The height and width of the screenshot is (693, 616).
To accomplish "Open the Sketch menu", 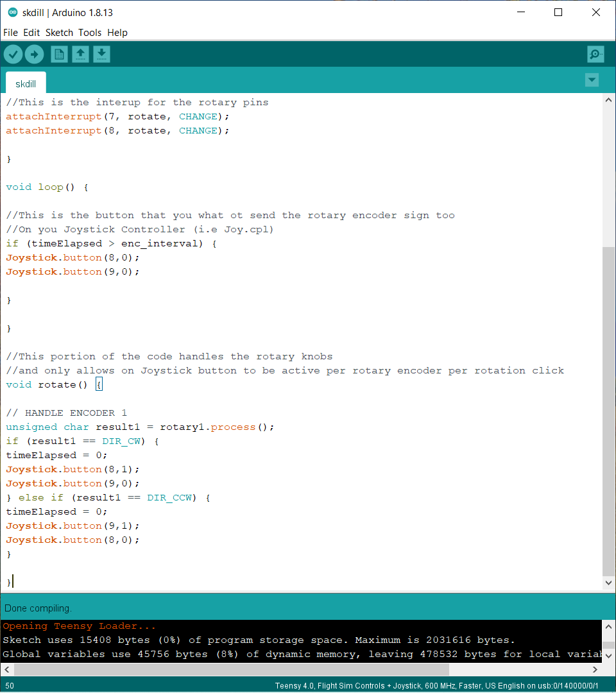I will coord(59,33).
